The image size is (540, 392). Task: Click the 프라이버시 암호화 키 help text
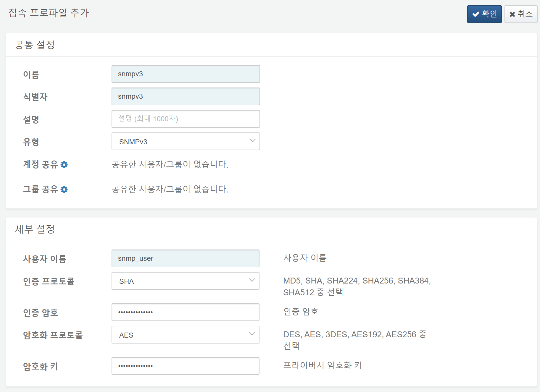click(x=323, y=365)
